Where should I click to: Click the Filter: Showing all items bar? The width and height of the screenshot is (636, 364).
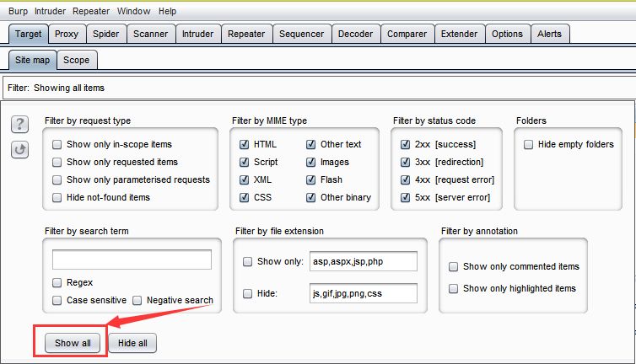pyautogui.click(x=319, y=88)
